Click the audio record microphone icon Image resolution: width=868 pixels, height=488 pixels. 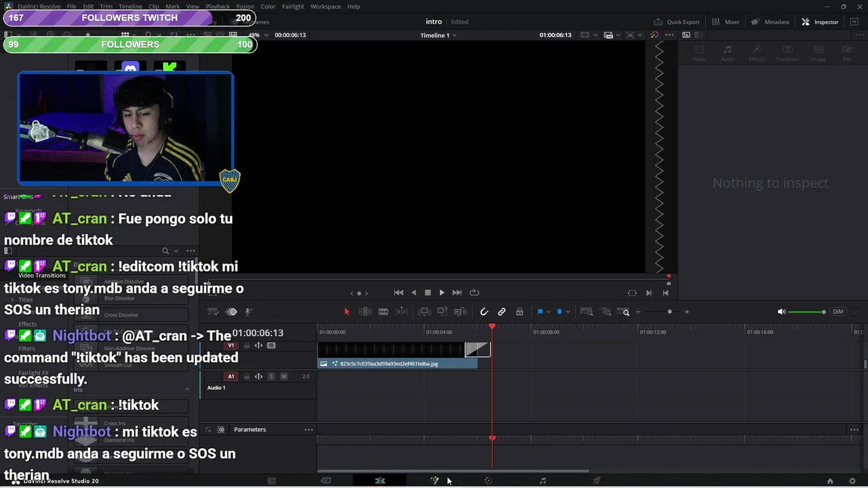tap(248, 312)
